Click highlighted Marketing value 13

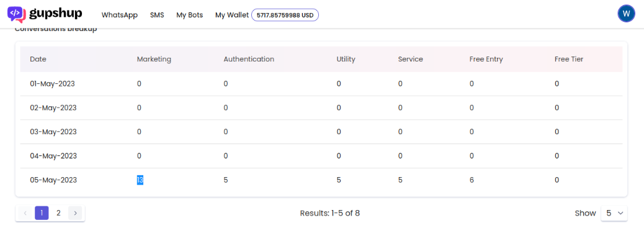pyautogui.click(x=140, y=180)
